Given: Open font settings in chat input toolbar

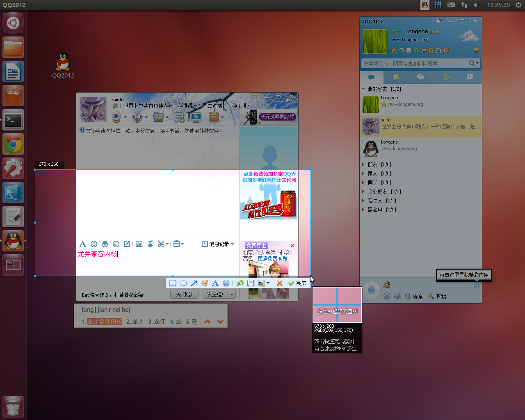Looking at the screenshot, I should click(82, 244).
